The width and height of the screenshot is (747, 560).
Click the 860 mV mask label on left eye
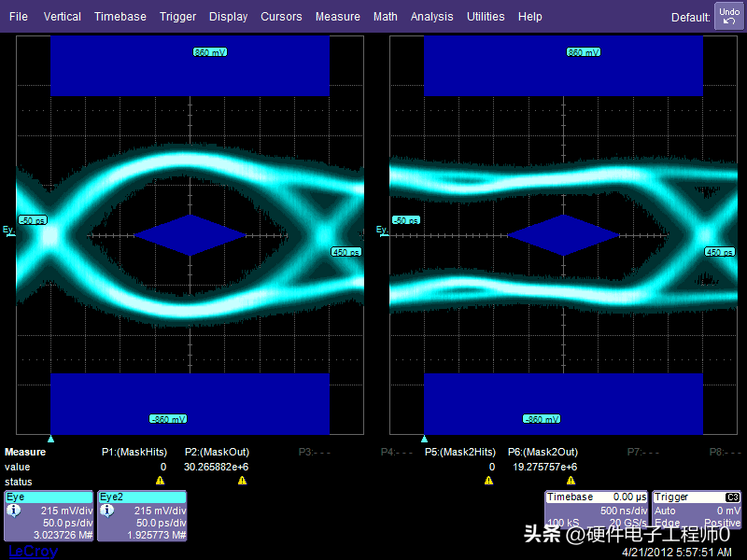(x=210, y=52)
